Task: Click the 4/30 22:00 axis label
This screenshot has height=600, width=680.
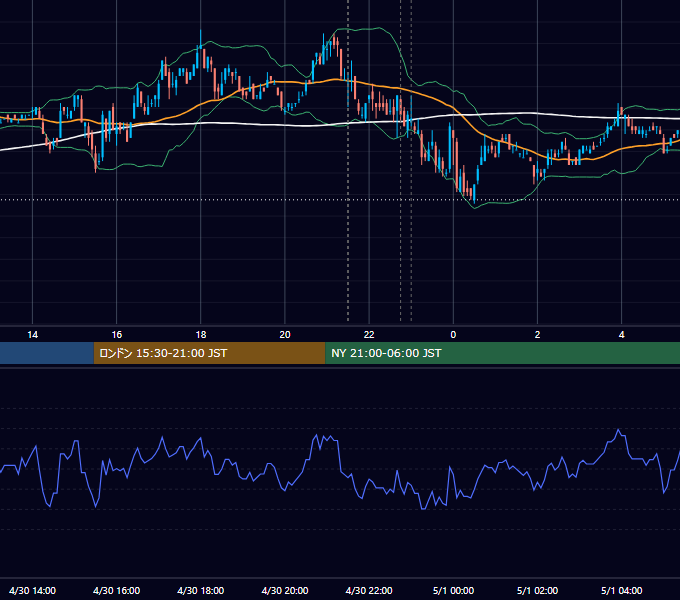Action: pyautogui.click(x=369, y=590)
